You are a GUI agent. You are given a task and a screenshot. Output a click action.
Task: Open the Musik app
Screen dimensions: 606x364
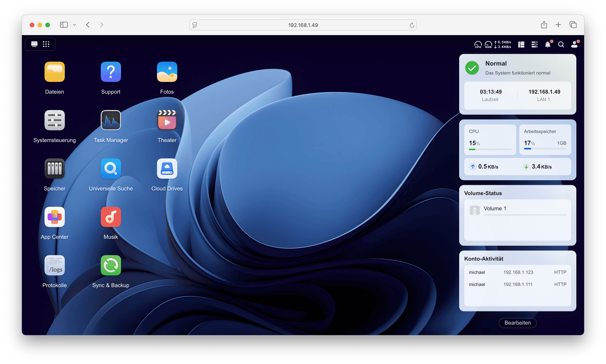pos(111,217)
